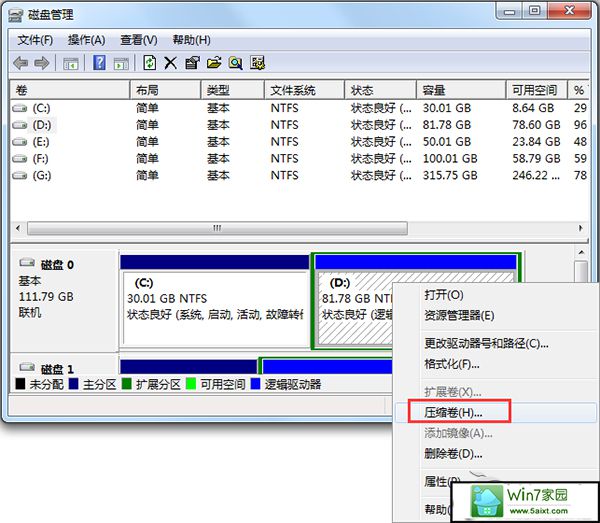This screenshot has width=600, height=523.
Task: Click the Back arrow toolbar icon
Action: pos(20,63)
